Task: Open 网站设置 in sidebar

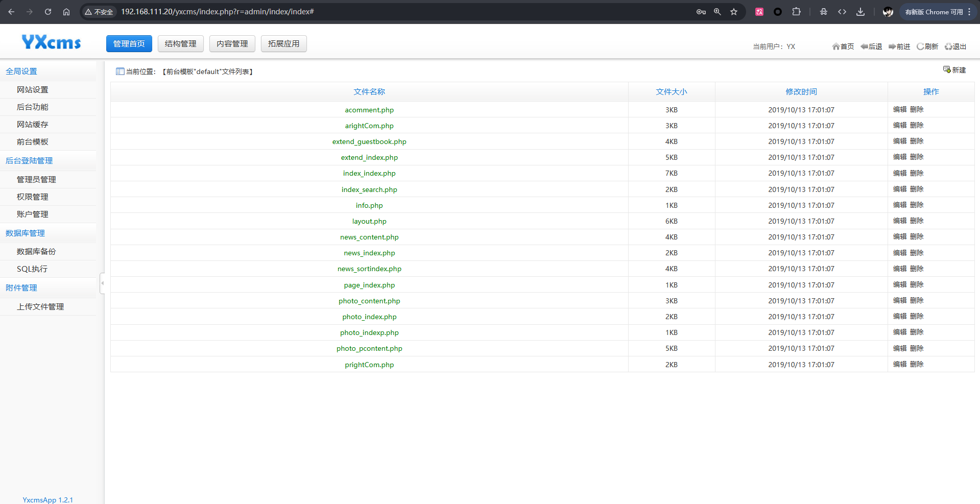Action: point(33,90)
